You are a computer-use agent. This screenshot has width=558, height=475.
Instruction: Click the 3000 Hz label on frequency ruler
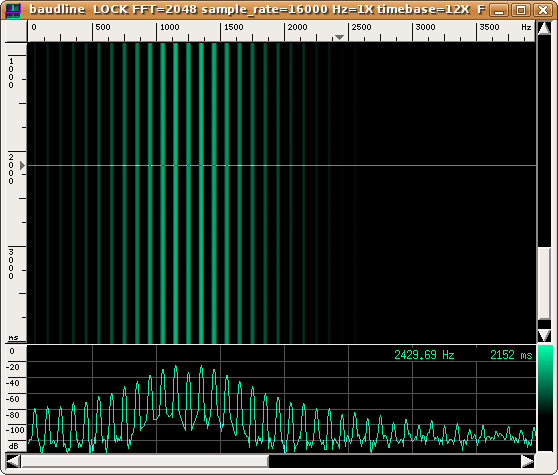tap(425, 27)
